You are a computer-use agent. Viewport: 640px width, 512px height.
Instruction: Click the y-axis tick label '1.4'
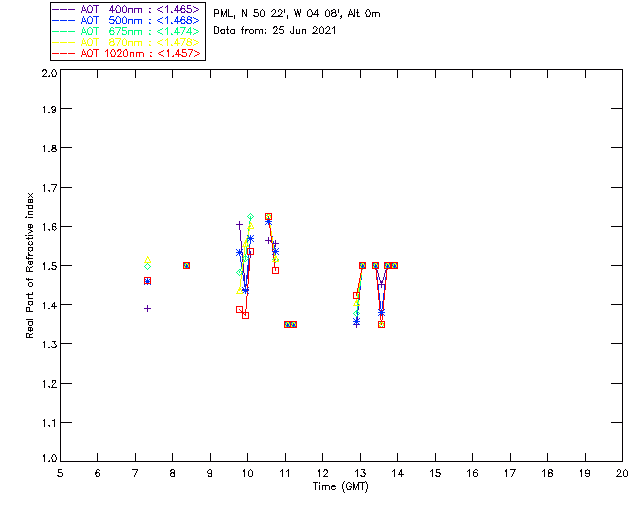tap(49, 305)
